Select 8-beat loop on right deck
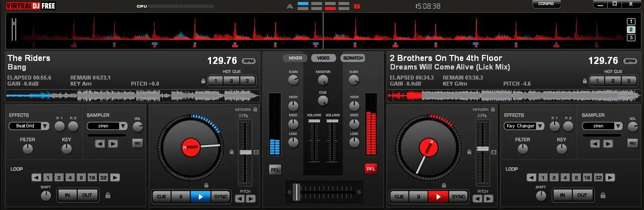The width and height of the screenshot is (644, 210). 575,177
